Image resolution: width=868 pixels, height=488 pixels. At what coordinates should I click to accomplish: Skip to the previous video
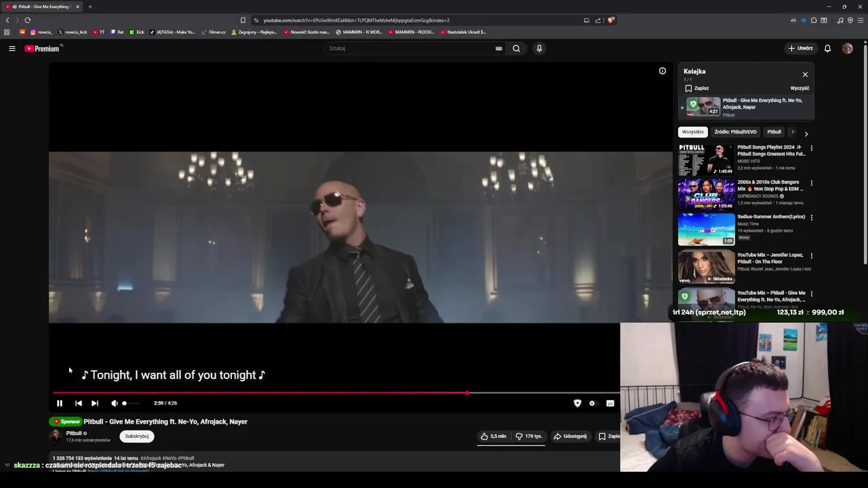click(78, 403)
